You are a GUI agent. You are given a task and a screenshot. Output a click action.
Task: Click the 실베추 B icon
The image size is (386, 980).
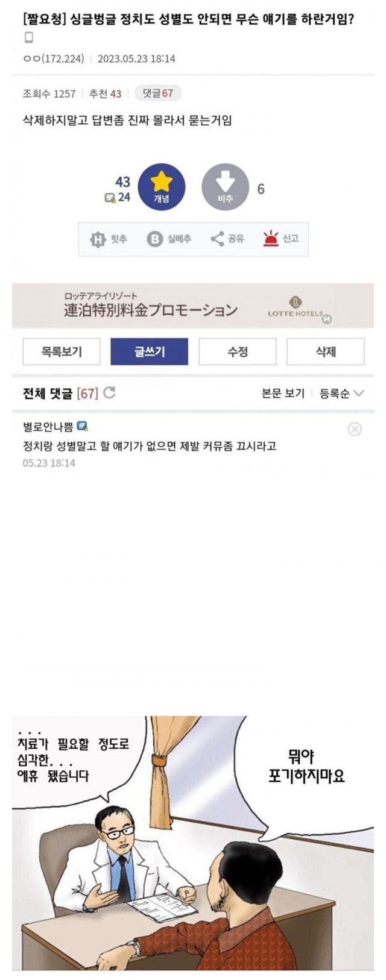[155, 239]
